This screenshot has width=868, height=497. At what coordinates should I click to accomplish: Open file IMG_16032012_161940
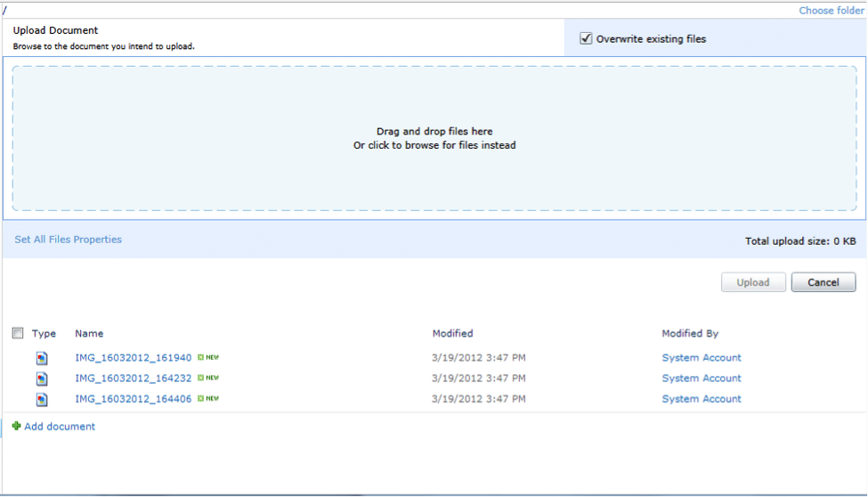(x=134, y=357)
